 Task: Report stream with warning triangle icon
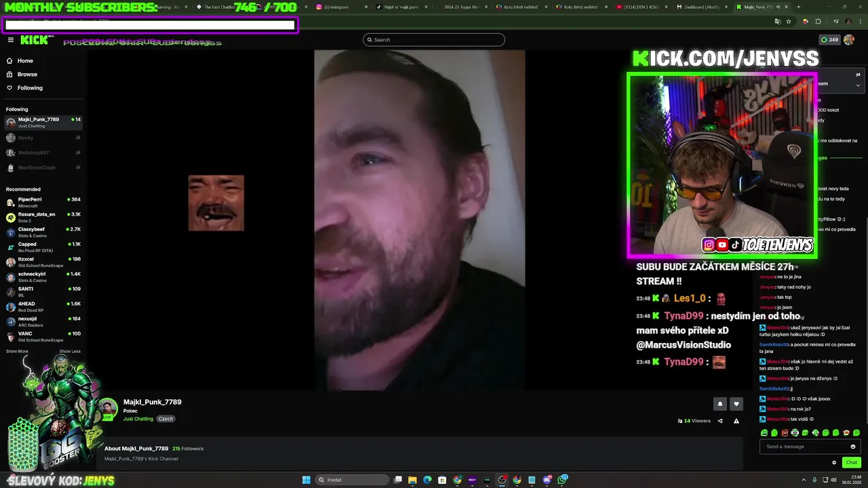coord(736,421)
